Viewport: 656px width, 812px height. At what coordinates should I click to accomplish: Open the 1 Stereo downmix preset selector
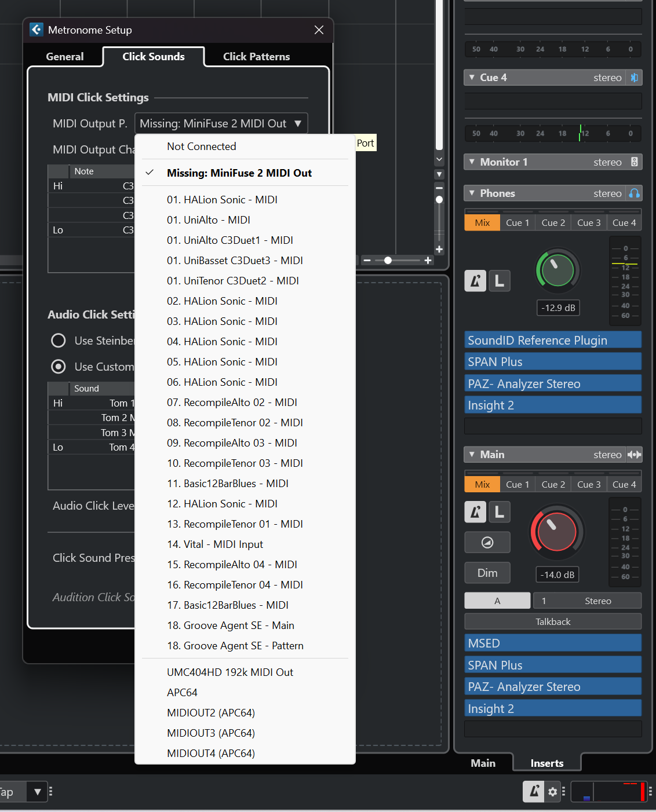tap(587, 601)
